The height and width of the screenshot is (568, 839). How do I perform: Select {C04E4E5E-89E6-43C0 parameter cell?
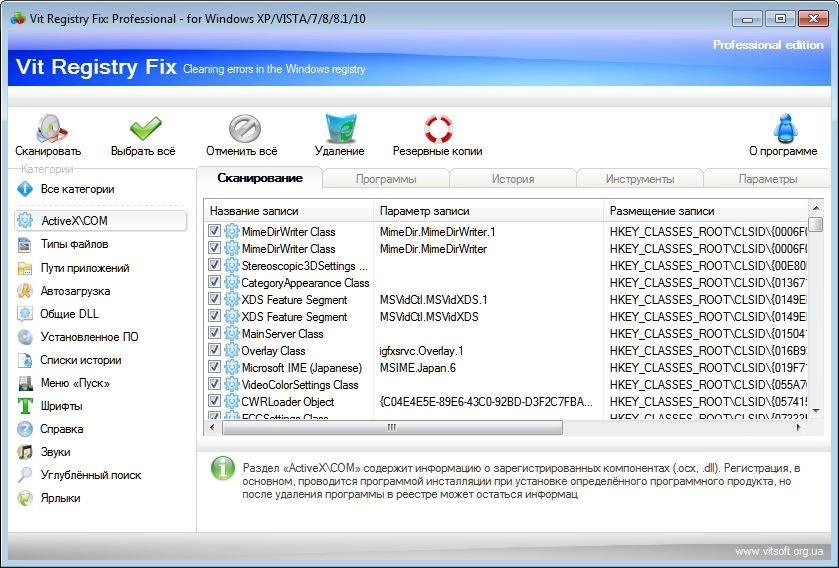(486, 402)
